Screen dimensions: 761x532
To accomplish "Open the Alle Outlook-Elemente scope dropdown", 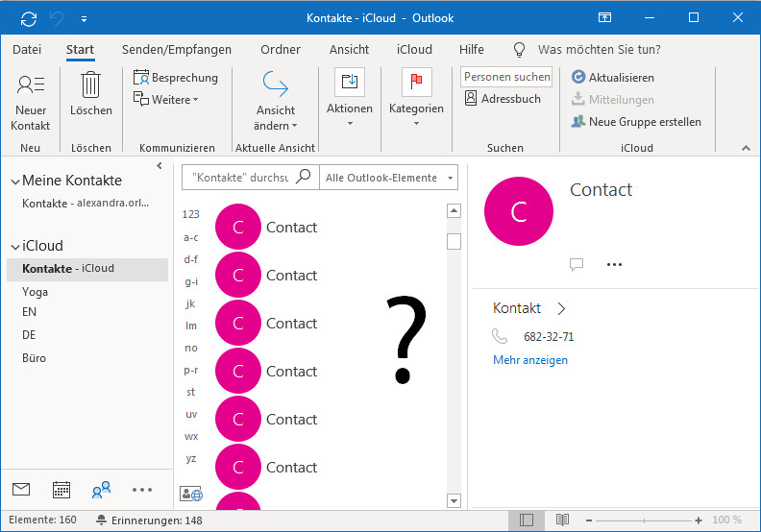I will pyautogui.click(x=389, y=178).
